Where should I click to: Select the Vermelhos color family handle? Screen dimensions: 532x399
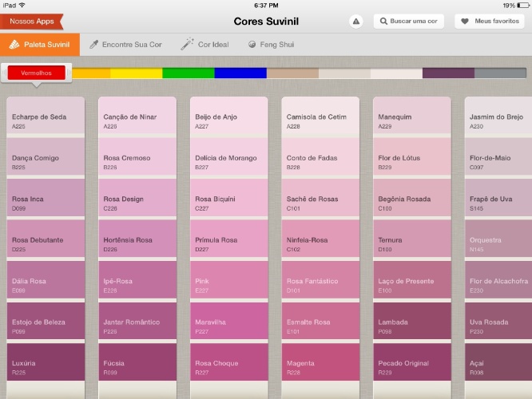(x=36, y=73)
